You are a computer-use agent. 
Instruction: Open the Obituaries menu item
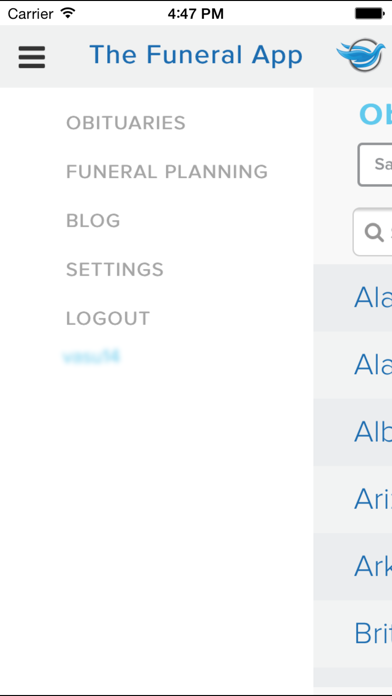click(126, 123)
